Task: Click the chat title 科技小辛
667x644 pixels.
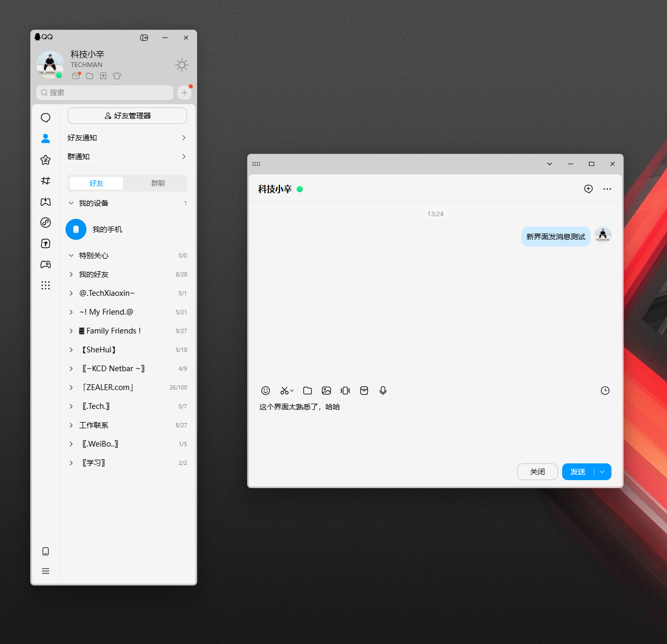Action: coord(275,189)
